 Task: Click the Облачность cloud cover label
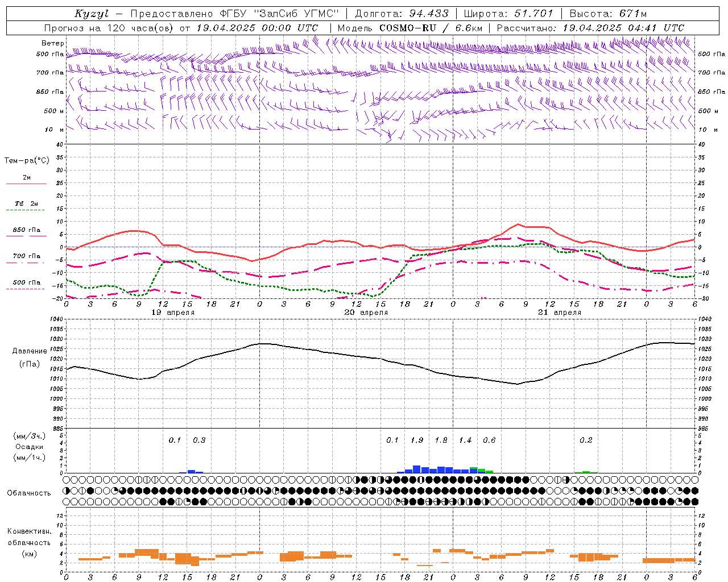(29, 493)
